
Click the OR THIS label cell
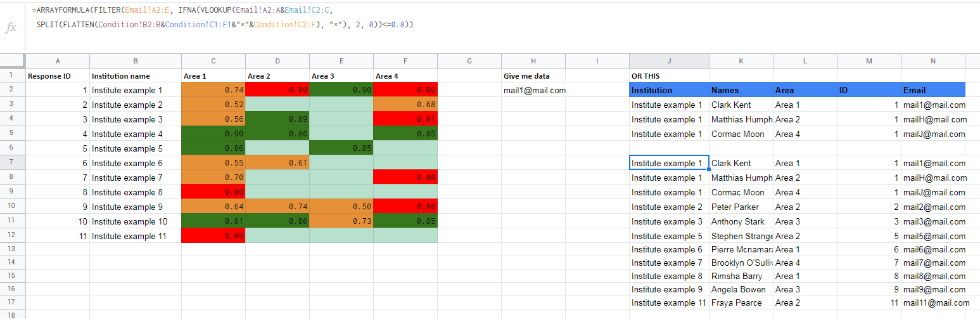coord(669,75)
